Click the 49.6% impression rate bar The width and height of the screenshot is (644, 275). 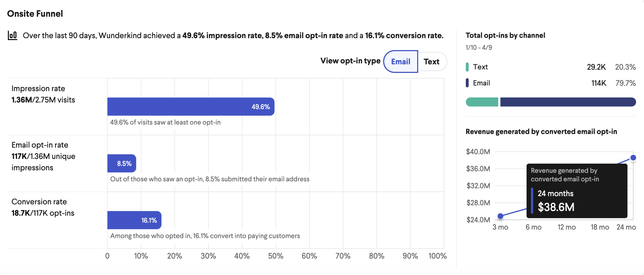[x=191, y=107]
